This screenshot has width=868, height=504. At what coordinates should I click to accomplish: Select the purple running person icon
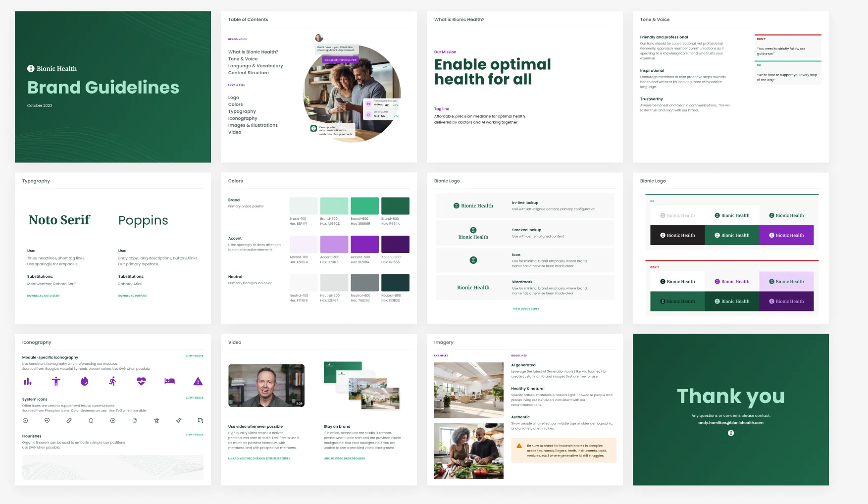pos(113,381)
